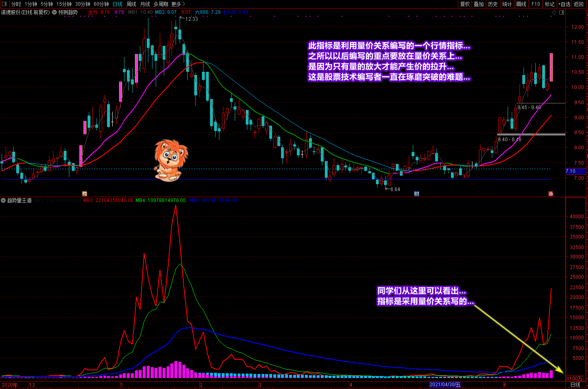Click the MB1: 10.40 value label
The width and height of the screenshot is (588, 389).
point(141,12)
